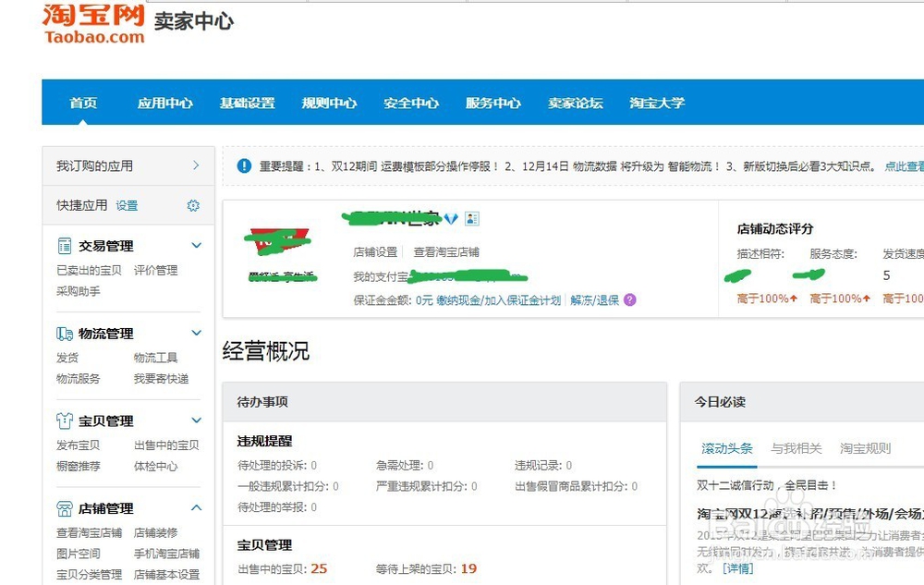Open 出售中的宝贝 sidebar link
This screenshot has width=924, height=585.
166,445
